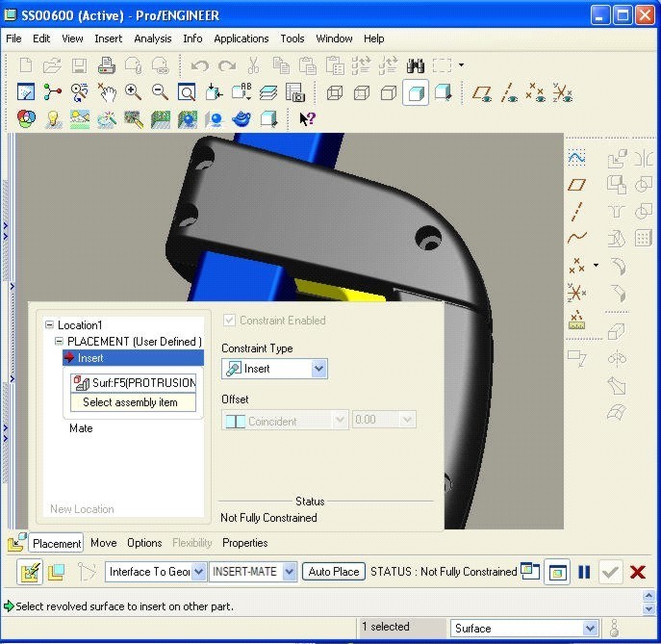Redo the last action
Screen dimensions: 661x644
(227, 65)
